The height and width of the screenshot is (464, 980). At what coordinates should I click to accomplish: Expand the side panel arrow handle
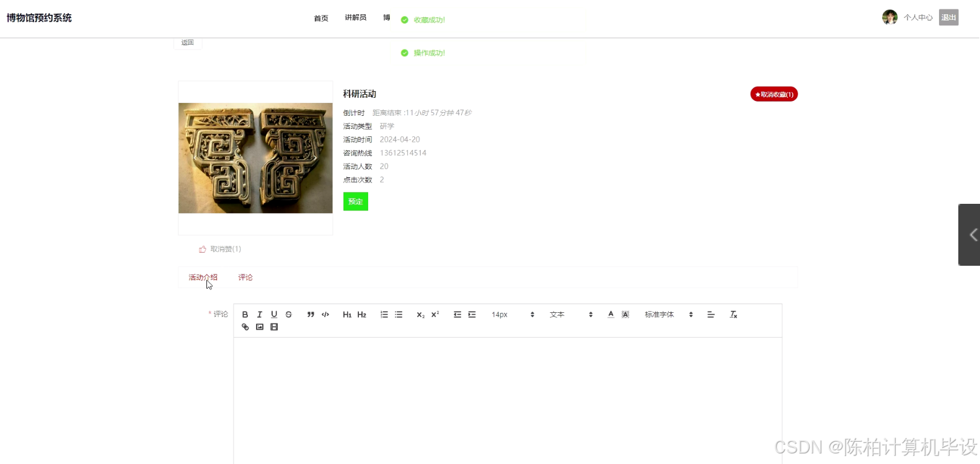(969, 235)
